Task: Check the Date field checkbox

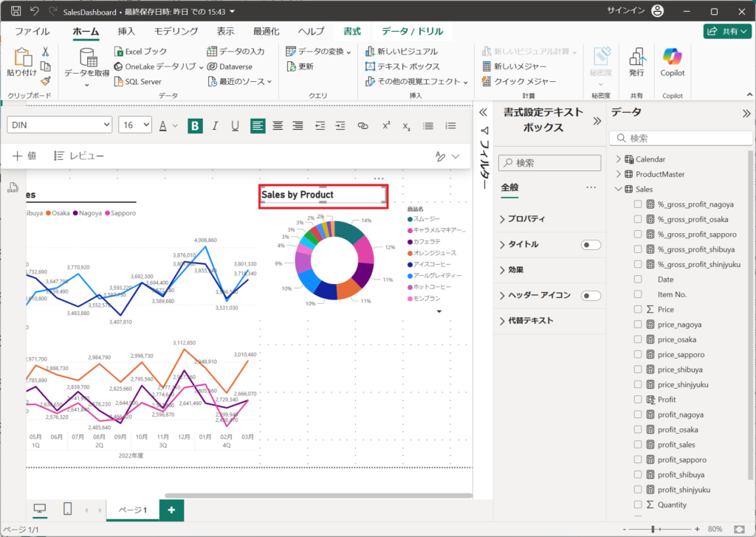Action: coord(638,280)
